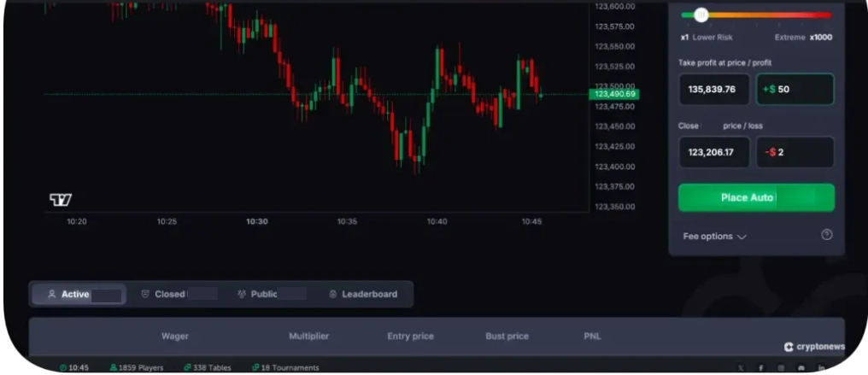The height and width of the screenshot is (375, 868).
Task: Click the 338 Tables status text
Action: pos(212,368)
